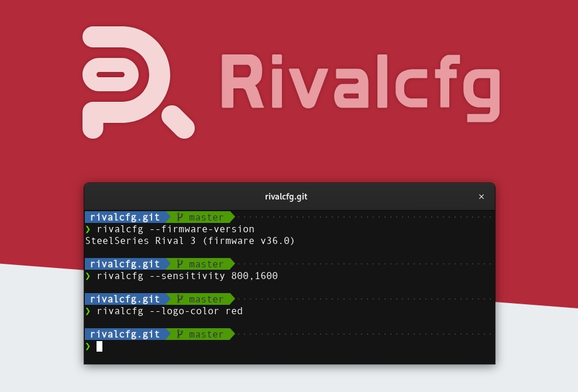This screenshot has width=578, height=392.
Task: Click the green prompt arrow on the empty line
Action: 88,346
